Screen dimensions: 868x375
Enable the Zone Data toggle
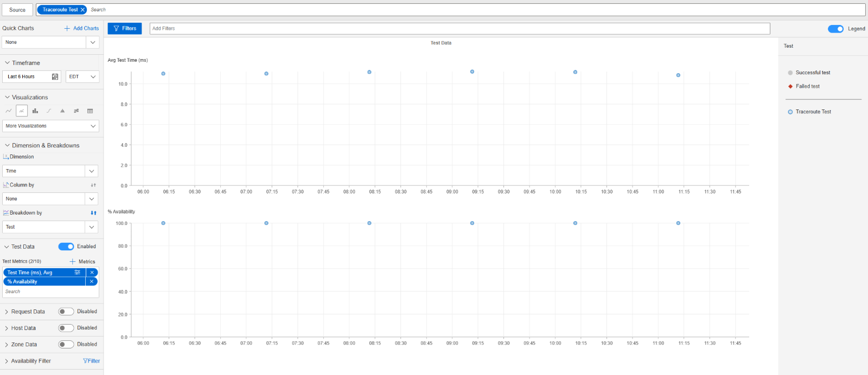pos(66,345)
